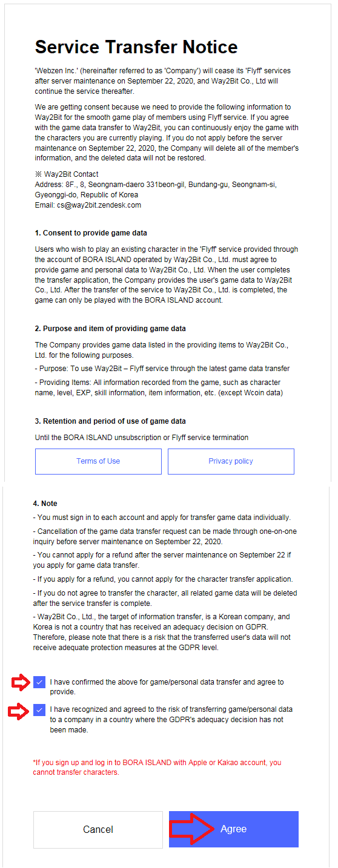
Task: Click the '3. Retention and period' heading
Action: click(110, 421)
